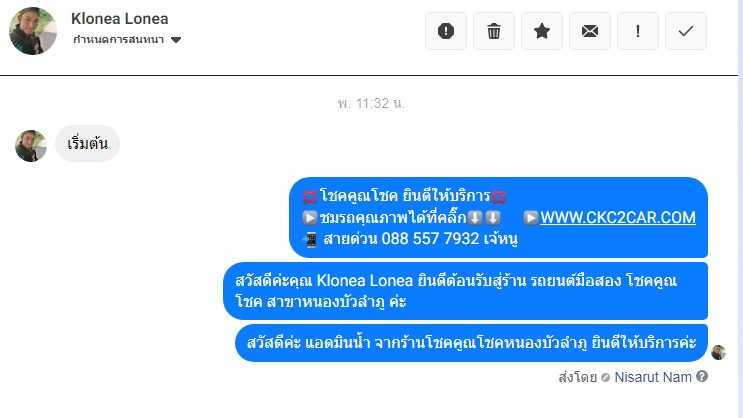743x418 pixels.
Task: Mark conversation as spam with the exclamation circle icon
Action: (445, 31)
